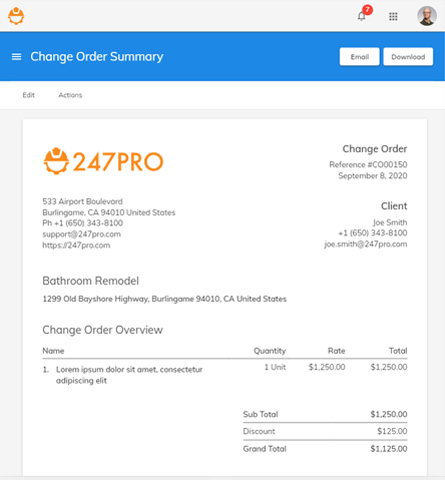The height and width of the screenshot is (480, 445).
Task: Click the $1,125.00 grand total amount
Action: (389, 449)
